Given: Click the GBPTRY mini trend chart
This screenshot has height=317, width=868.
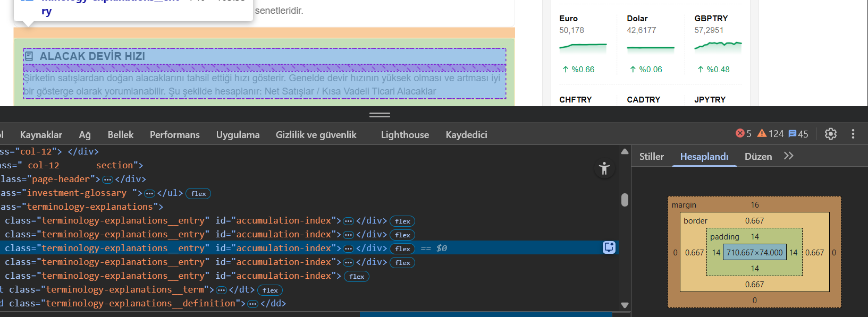Looking at the screenshot, I should pos(718,46).
